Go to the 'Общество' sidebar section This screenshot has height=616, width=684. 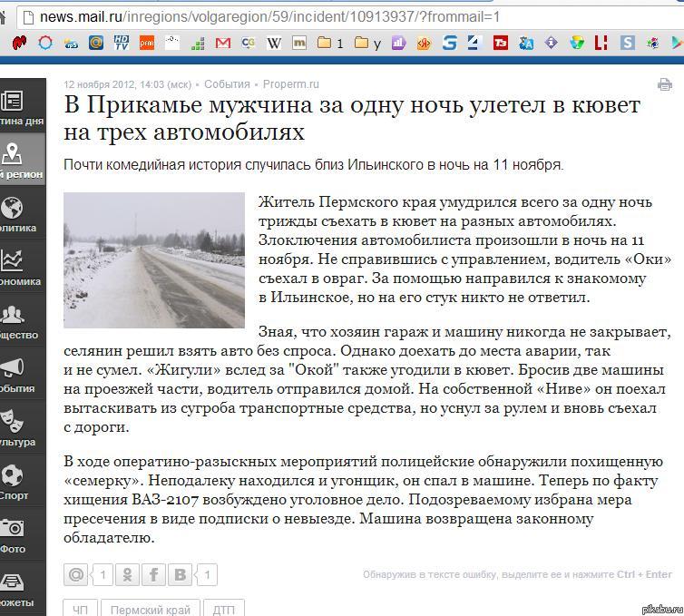22,319
